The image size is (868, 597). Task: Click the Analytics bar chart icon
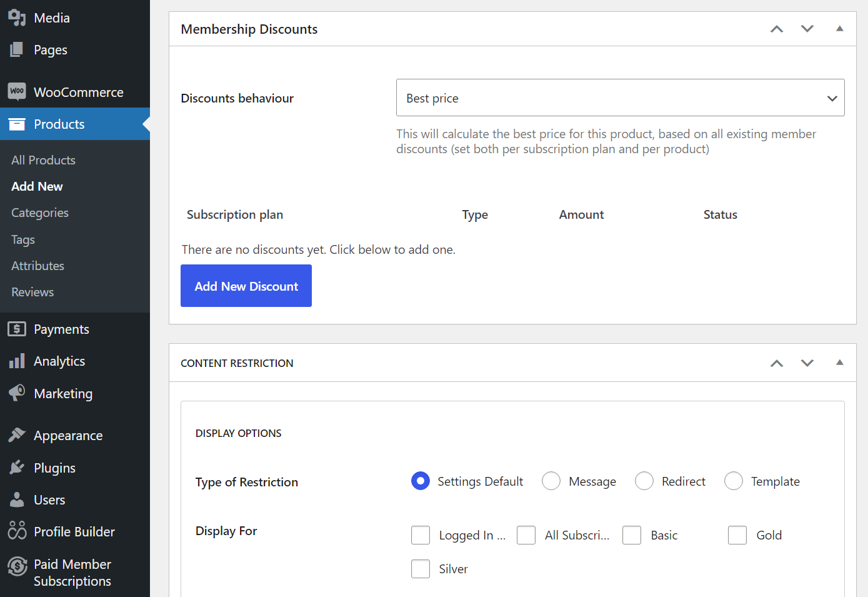[x=17, y=361]
